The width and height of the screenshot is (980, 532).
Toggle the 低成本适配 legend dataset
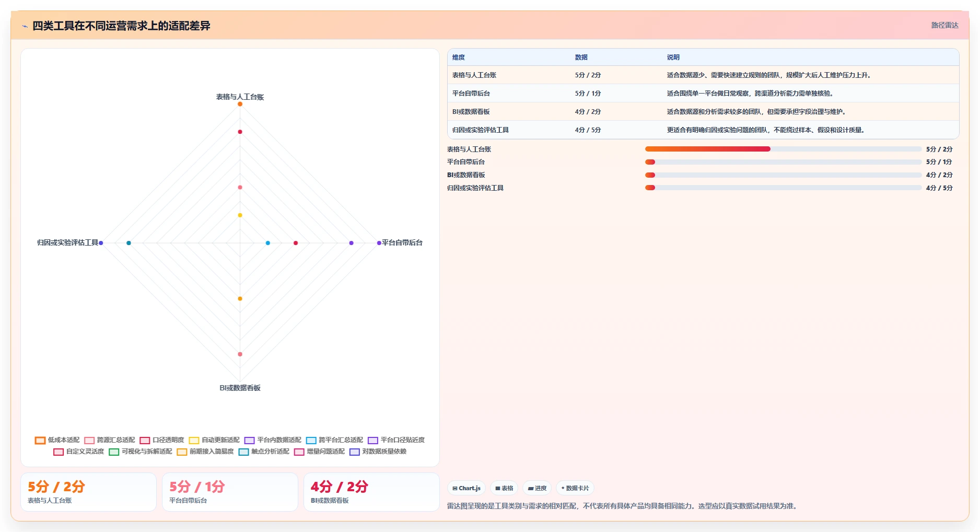click(x=57, y=440)
